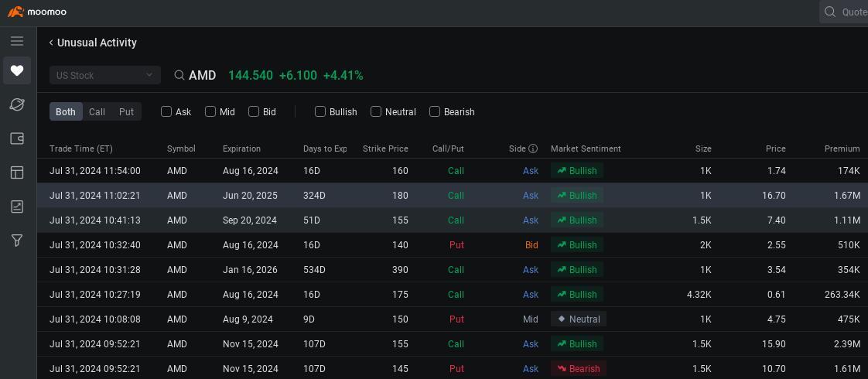Open the wallet accounts icon
Screen dimensions: 868x379
(x=17, y=138)
